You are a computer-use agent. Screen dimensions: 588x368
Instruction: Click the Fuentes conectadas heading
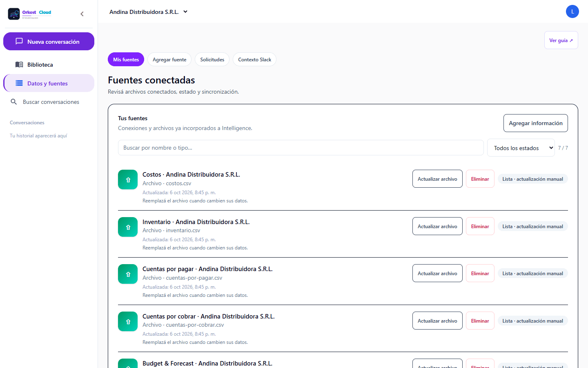point(151,80)
